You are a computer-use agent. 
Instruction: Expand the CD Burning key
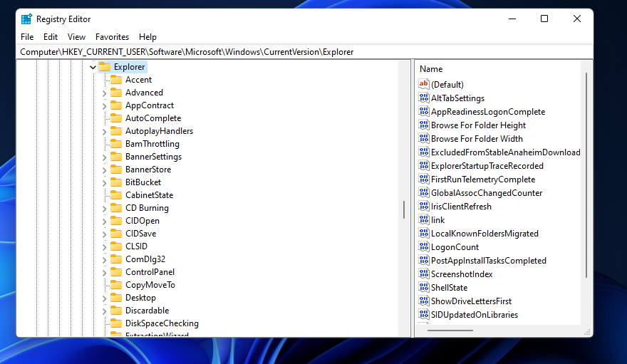pos(104,208)
